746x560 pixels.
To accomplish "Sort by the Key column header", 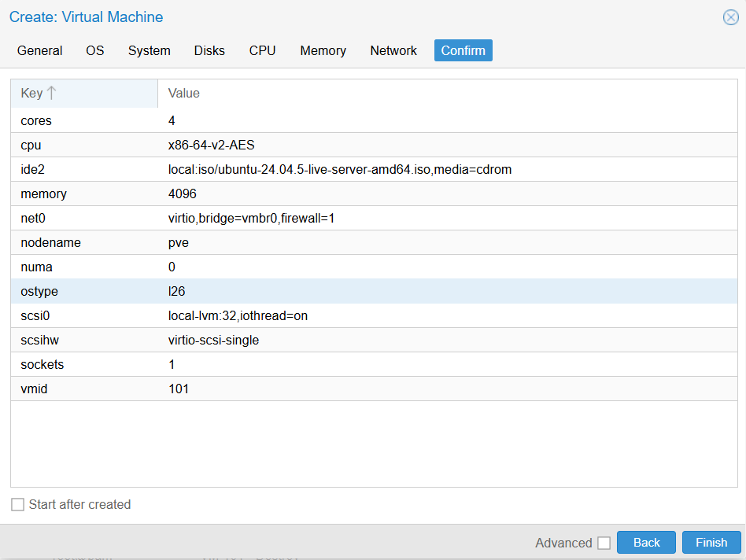I will [x=84, y=93].
